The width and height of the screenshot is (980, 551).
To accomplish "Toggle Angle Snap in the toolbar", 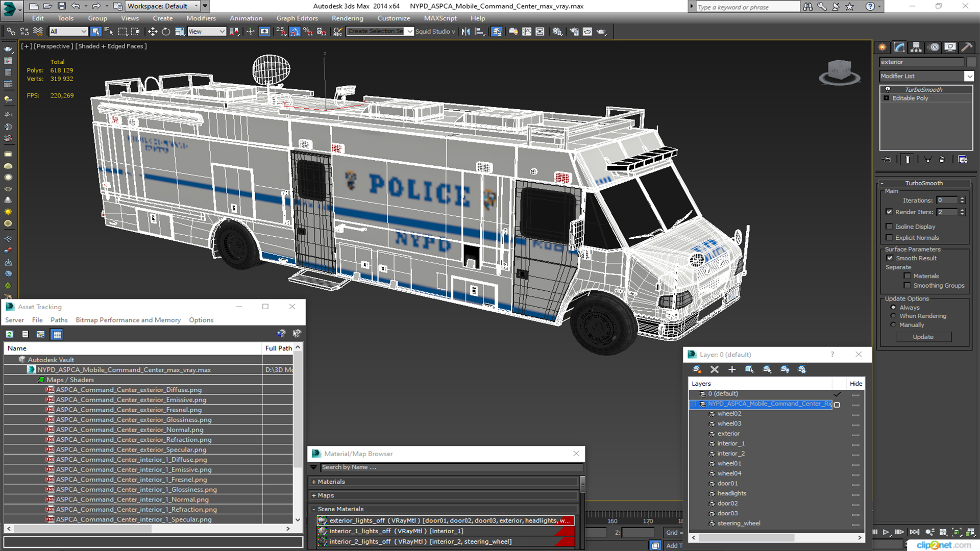I will [295, 32].
